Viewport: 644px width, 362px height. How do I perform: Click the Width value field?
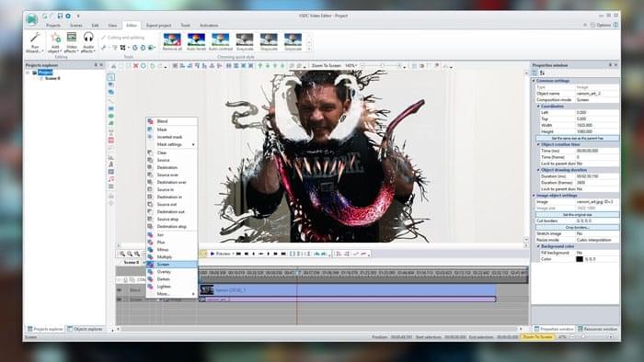(597, 125)
